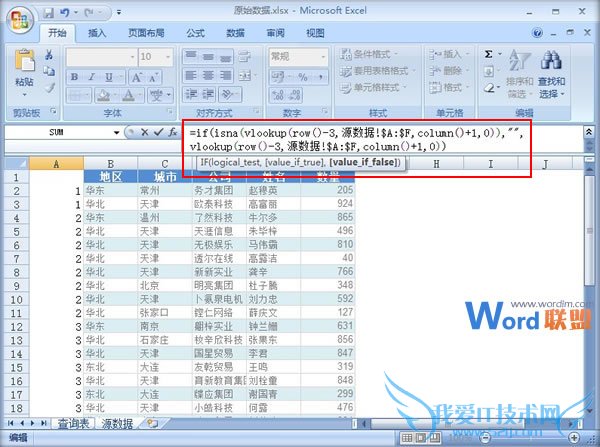Increase decimal places

pos(278,95)
